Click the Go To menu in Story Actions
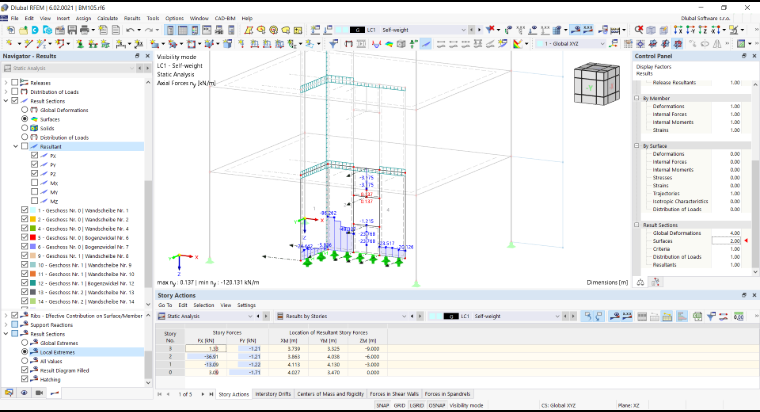 coord(165,305)
